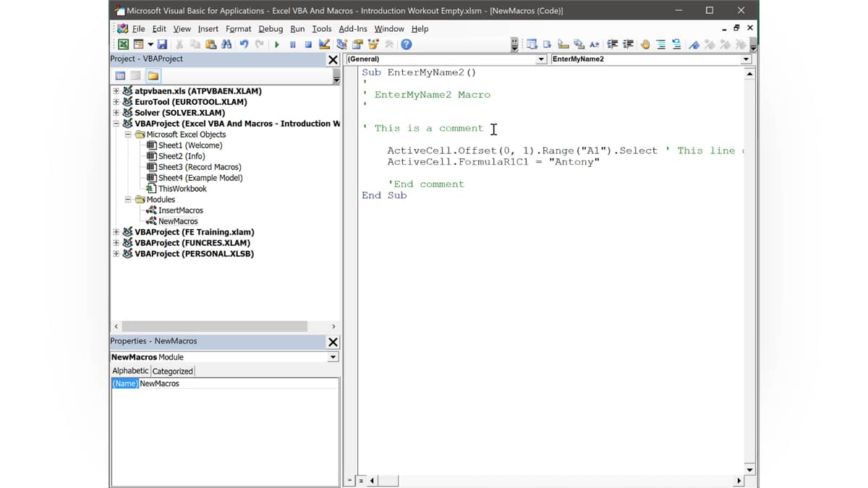The height and width of the screenshot is (488, 868).
Task: Open the (General) object dropdown
Action: tap(541, 59)
